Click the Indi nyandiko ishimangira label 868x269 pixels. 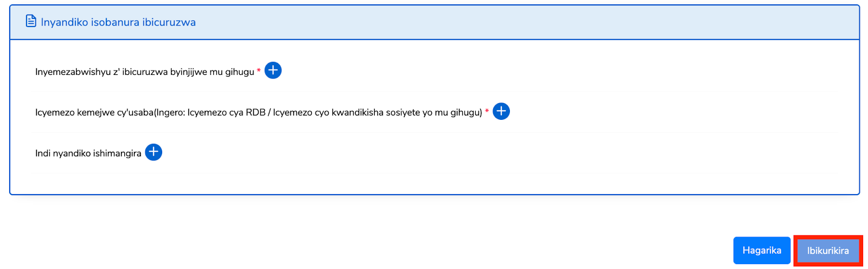click(x=88, y=153)
